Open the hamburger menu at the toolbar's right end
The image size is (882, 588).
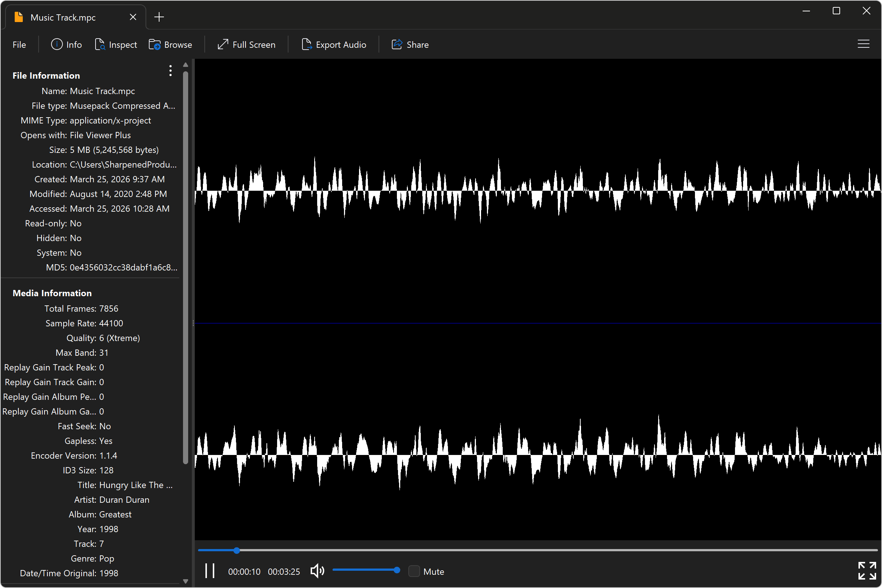[863, 44]
